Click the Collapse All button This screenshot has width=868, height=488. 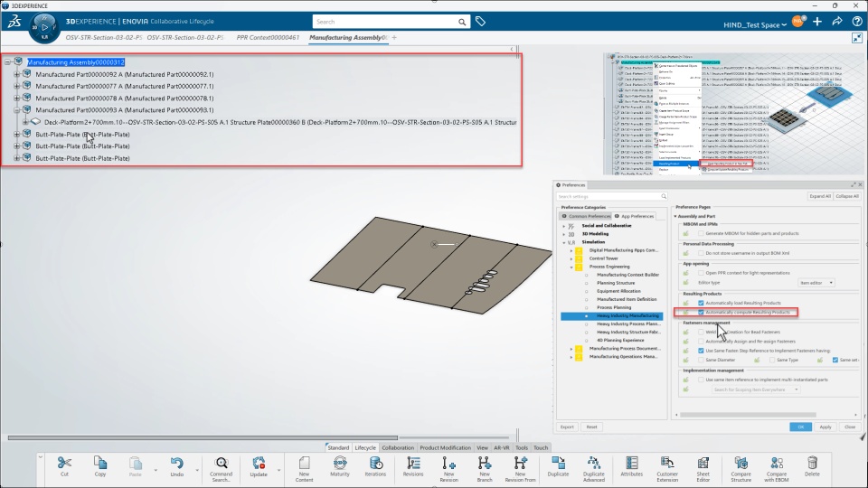pyautogui.click(x=847, y=196)
